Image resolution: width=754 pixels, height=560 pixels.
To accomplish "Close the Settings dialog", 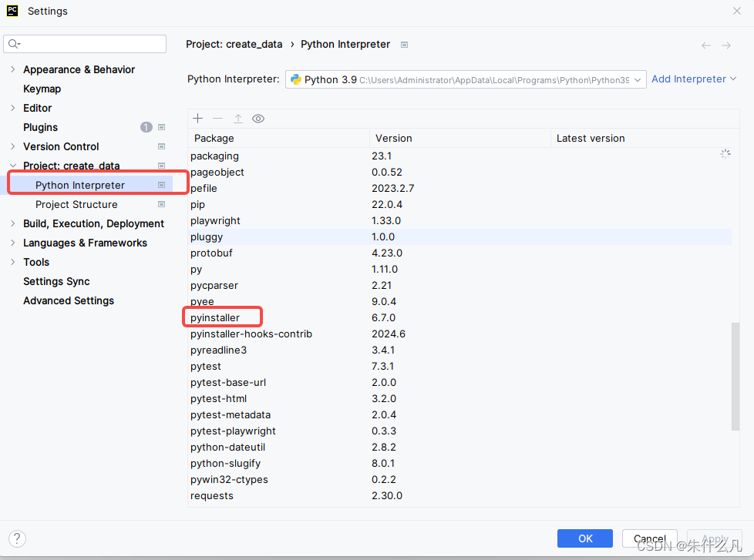I will tap(737, 11).
